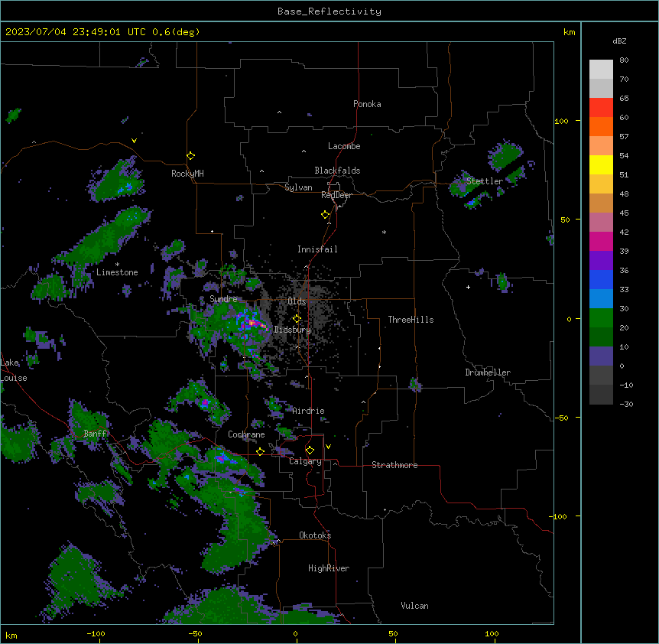The height and width of the screenshot is (644, 659).
Task: Click the yellow station marker near RockyMH
Action: point(190,156)
